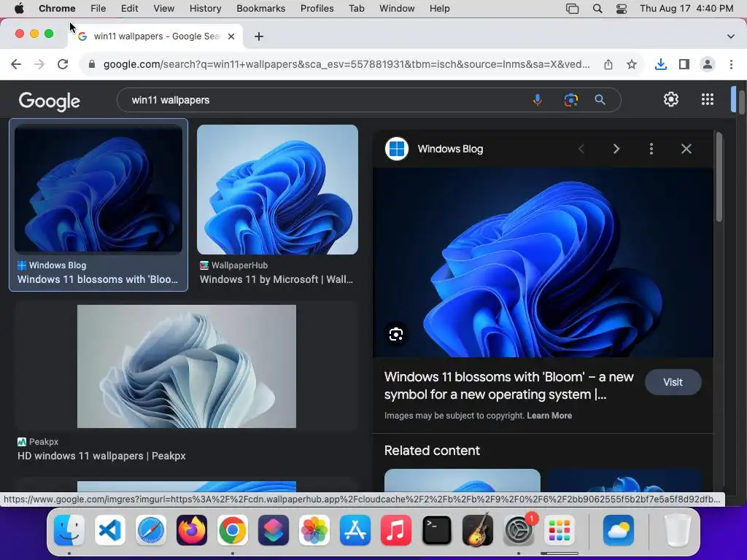
Task: Close the image preview panel
Action: click(686, 149)
